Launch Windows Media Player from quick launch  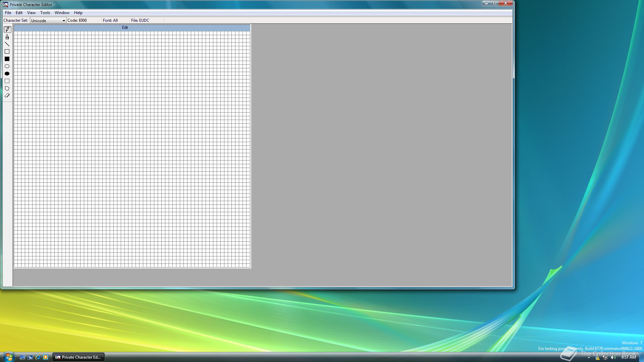(x=46, y=357)
